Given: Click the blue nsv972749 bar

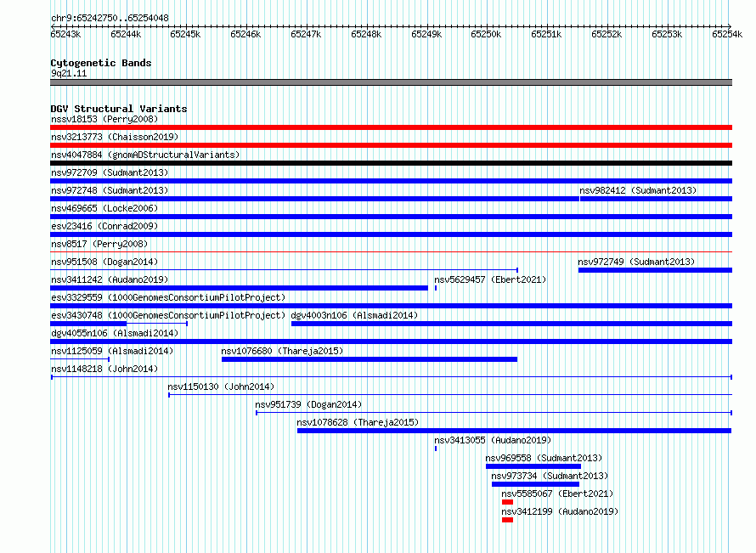Looking at the screenshot, I should (655, 270).
